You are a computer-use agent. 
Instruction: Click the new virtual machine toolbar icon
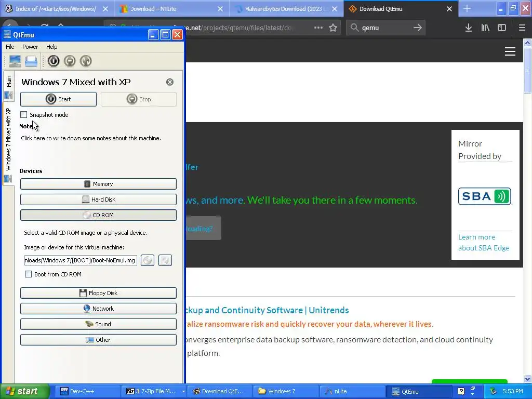[15, 61]
